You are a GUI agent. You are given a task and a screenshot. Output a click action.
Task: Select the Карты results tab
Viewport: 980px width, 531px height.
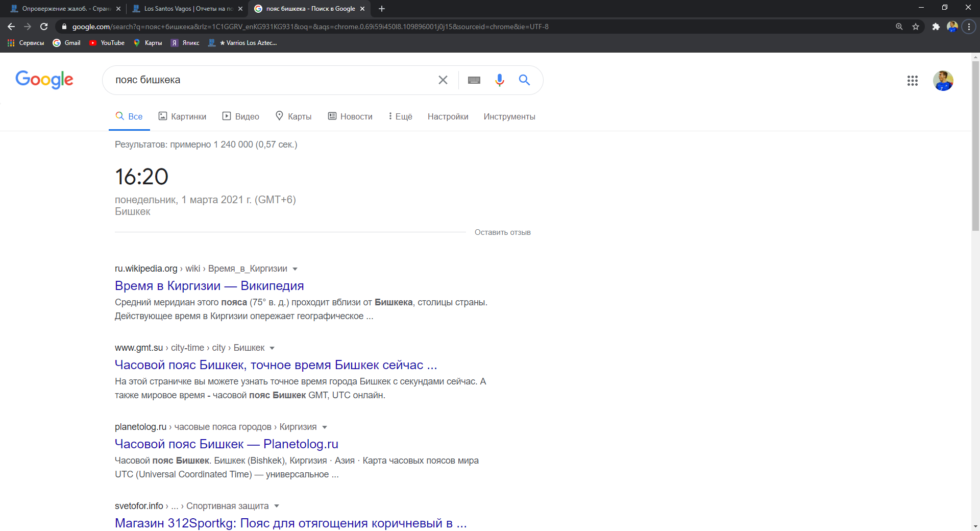pos(293,116)
